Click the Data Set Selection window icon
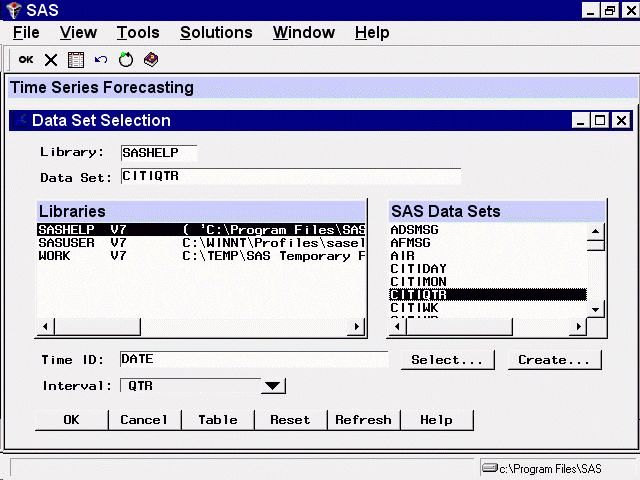640x480 pixels. [21, 120]
